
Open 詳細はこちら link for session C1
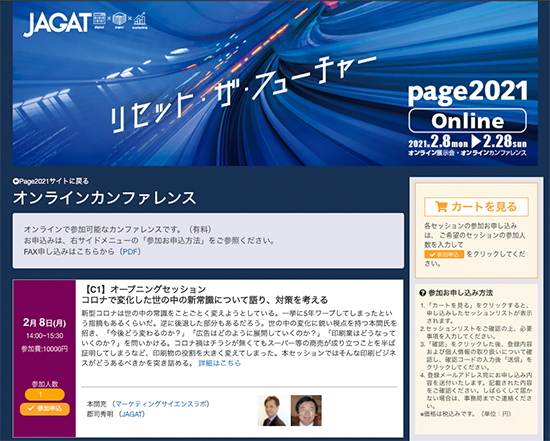(x=220, y=363)
